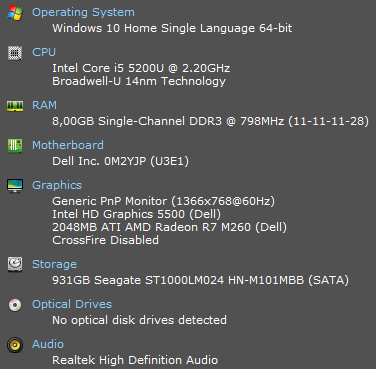Click the Optical Drives disc icon

15,305
